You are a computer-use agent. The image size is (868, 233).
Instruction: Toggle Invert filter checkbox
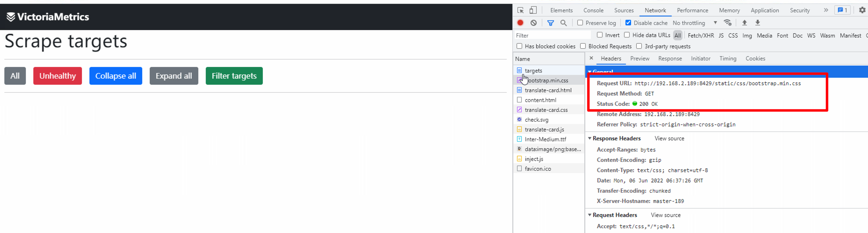tap(599, 35)
